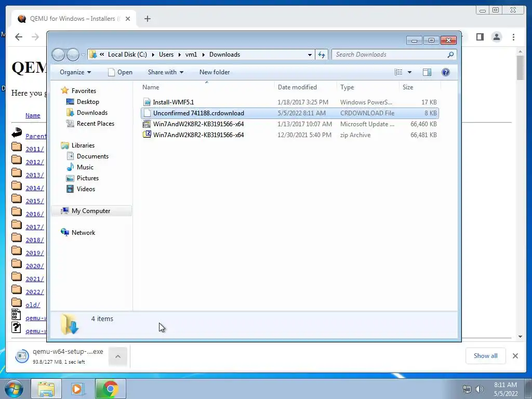The image size is (532, 399).
Task: Change view icon in Explorer toolbar
Action: click(398, 72)
